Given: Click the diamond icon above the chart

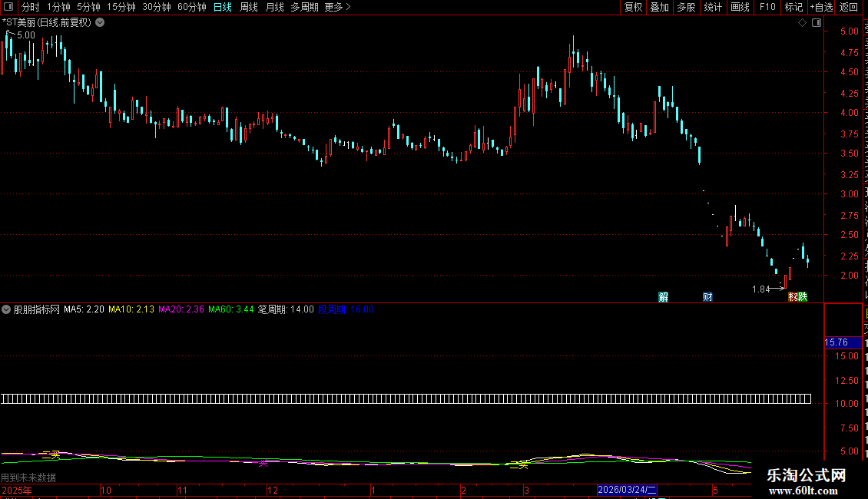Looking at the screenshot, I should pyautogui.click(x=802, y=23).
